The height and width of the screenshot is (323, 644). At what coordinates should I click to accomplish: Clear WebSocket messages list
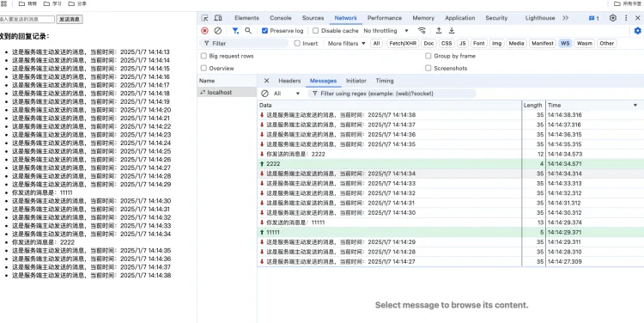pyautogui.click(x=265, y=94)
